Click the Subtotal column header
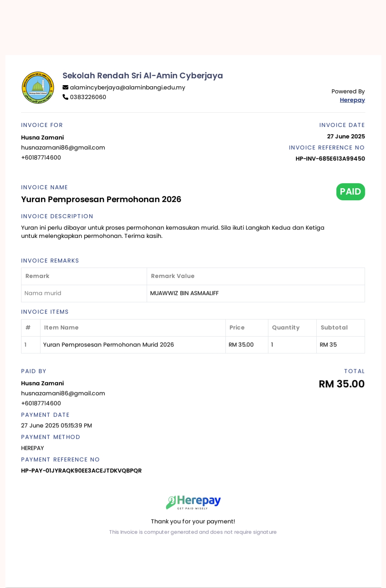The height and width of the screenshot is (588, 386). tap(334, 328)
